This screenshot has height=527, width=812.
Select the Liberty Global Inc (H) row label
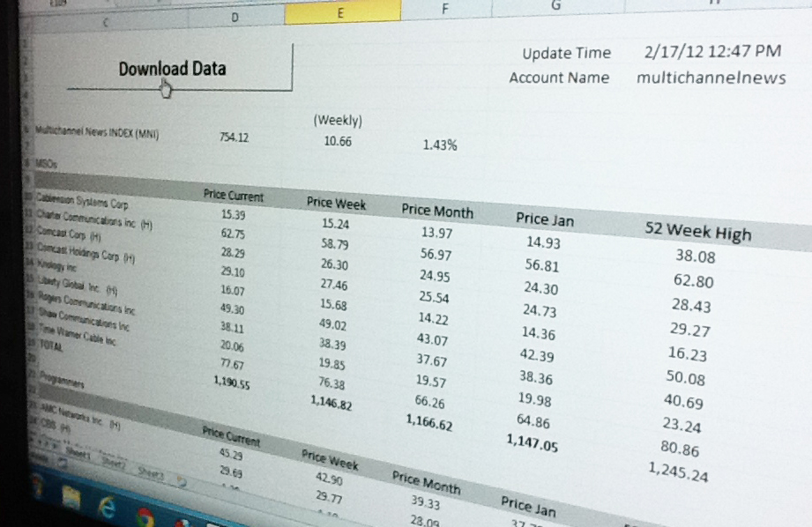tap(78, 285)
